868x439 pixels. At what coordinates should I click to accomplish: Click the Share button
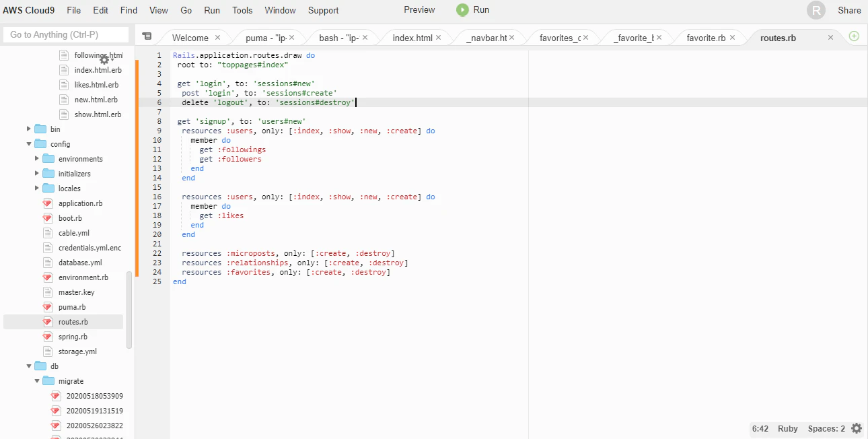point(849,10)
